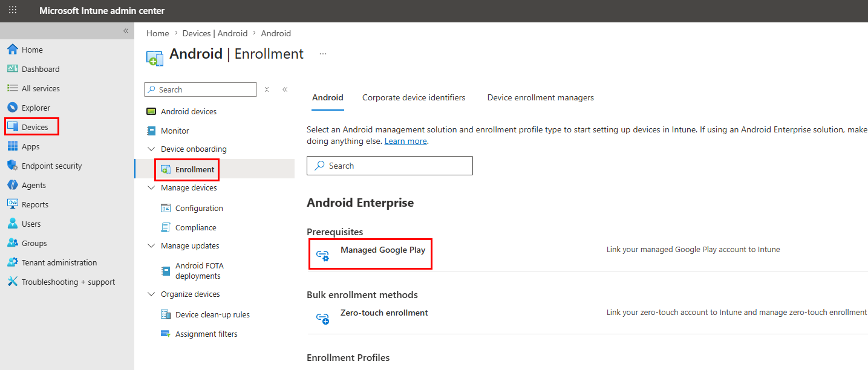Open the app launcher waffle icon
This screenshot has height=370, width=868.
[13, 10]
